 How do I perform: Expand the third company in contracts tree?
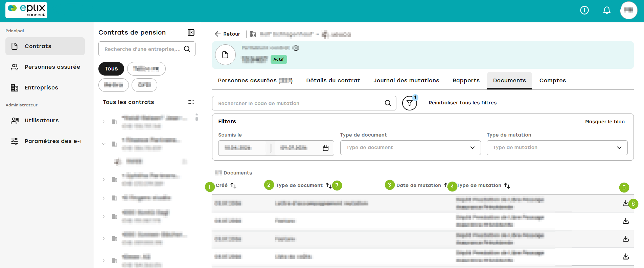(103, 180)
